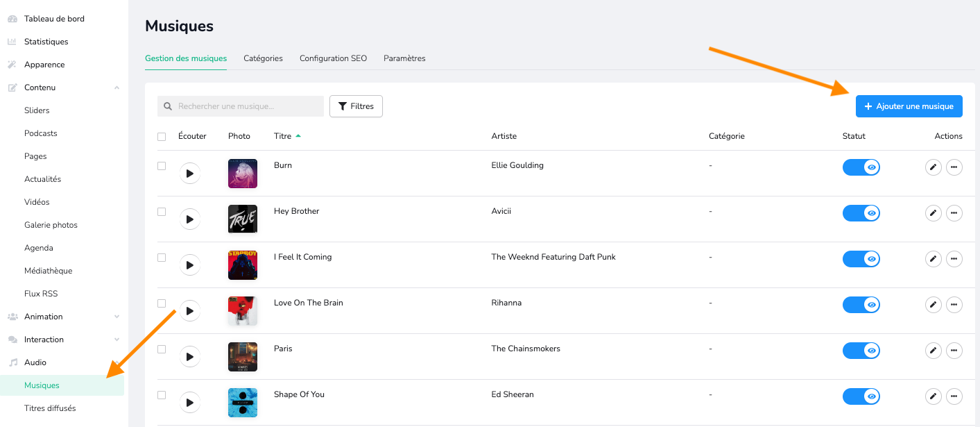980x427 pixels.
Task: Switch to the Catégories tab
Action: 263,58
